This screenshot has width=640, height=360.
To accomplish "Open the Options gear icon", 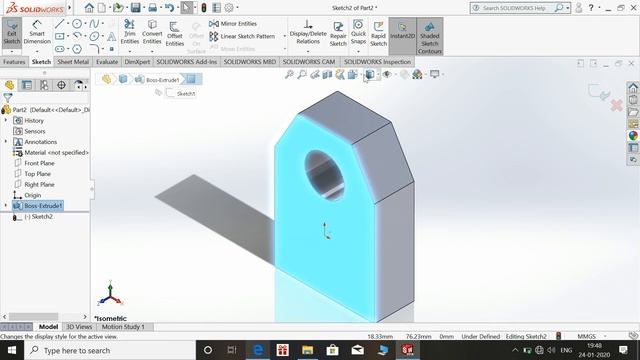I will (229, 8).
